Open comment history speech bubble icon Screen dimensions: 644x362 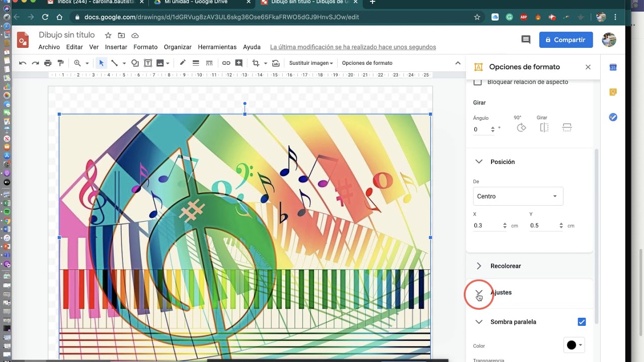coord(526,40)
